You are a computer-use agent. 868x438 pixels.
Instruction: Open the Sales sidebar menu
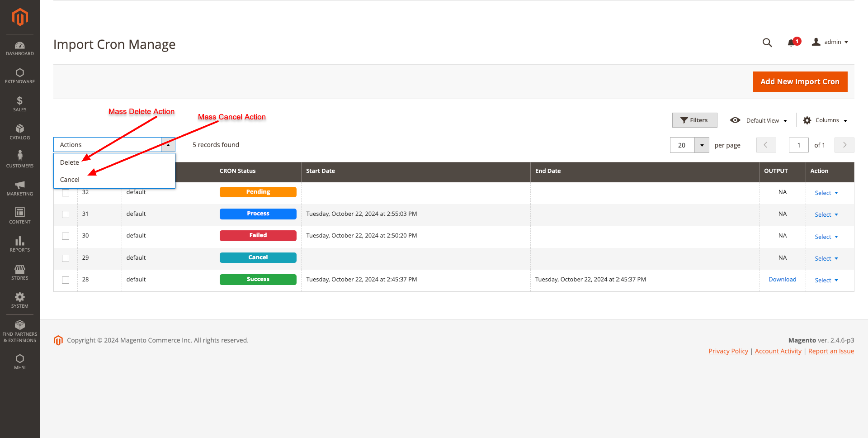[20, 104]
